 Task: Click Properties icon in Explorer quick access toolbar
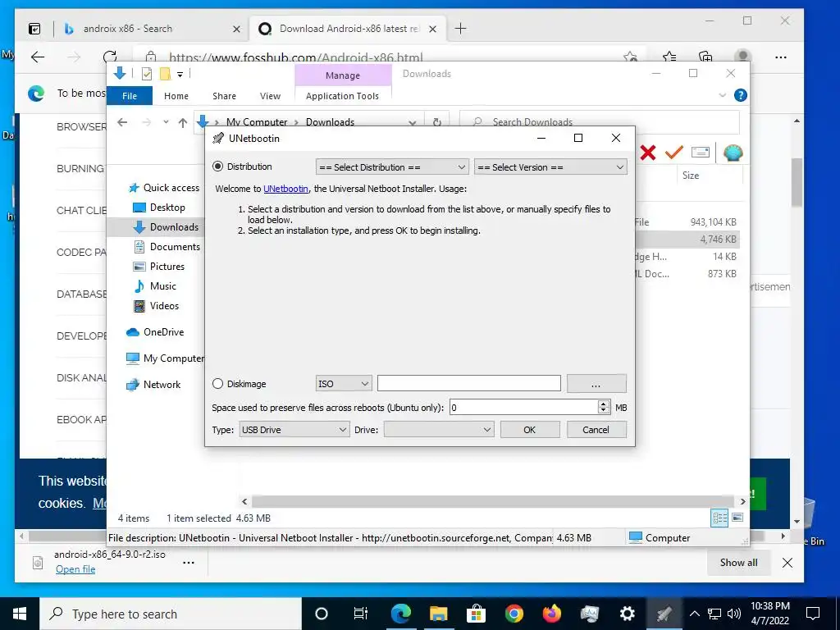pyautogui.click(x=146, y=74)
